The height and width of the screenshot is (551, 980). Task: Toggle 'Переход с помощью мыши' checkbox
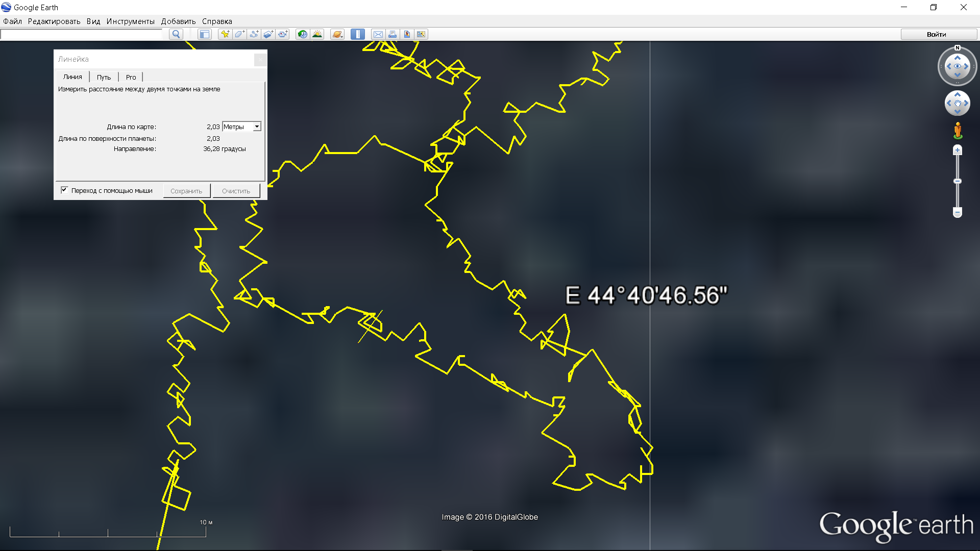pyautogui.click(x=64, y=190)
